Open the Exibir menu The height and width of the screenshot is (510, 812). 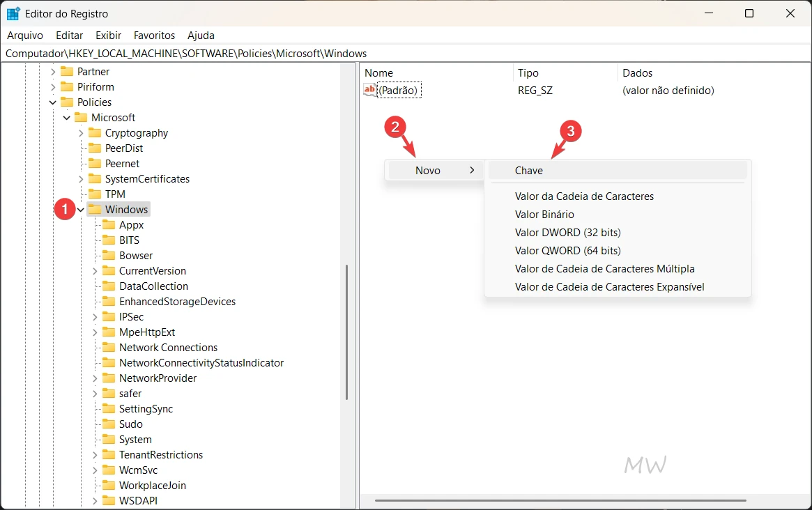pos(107,35)
